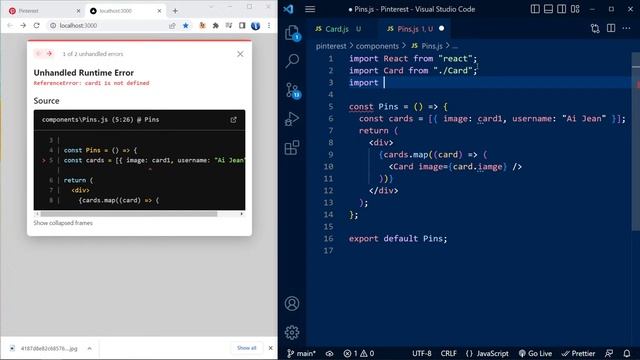Open changes compare icon in editor
This screenshot has height=360, width=640.
(x=595, y=28)
